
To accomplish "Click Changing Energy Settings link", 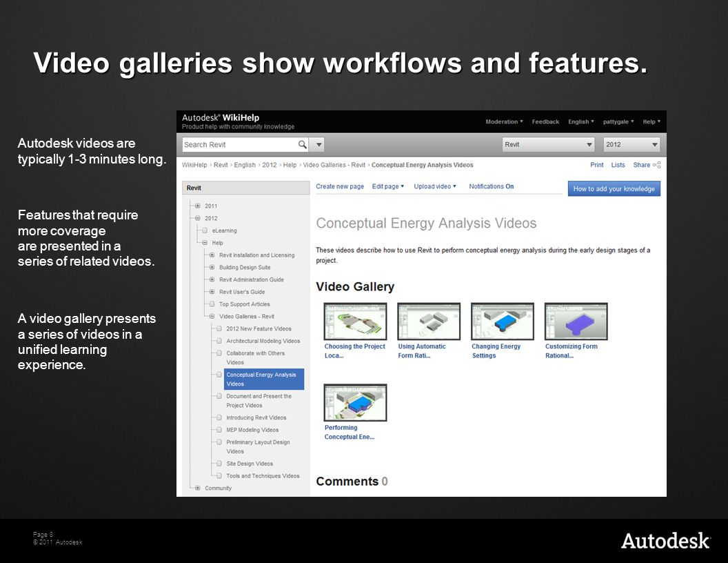I will click(x=496, y=350).
